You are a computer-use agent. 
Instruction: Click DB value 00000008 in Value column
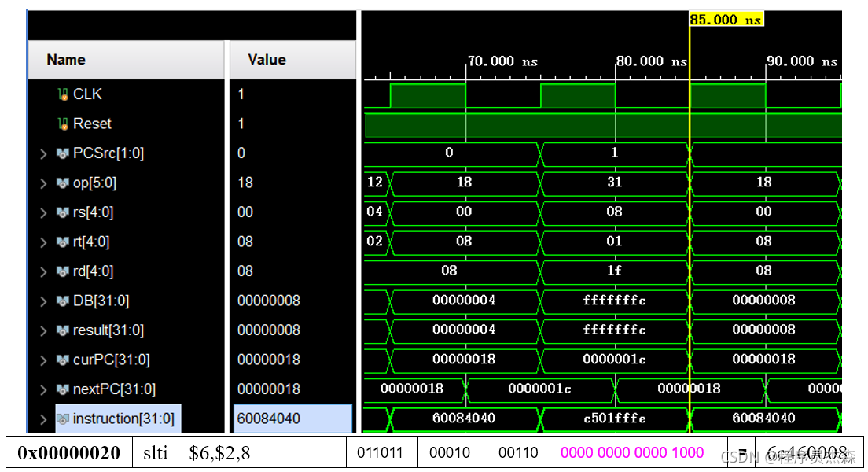269,301
